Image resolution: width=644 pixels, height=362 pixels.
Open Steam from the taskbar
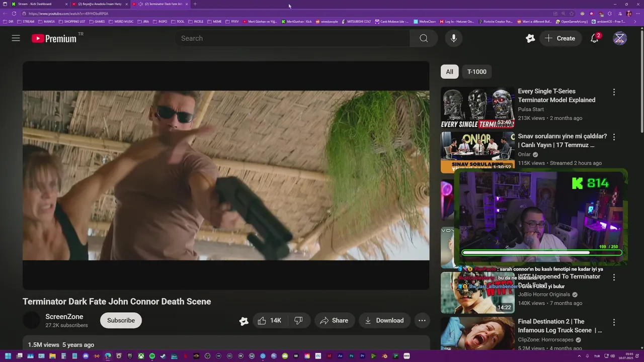click(x=163, y=356)
